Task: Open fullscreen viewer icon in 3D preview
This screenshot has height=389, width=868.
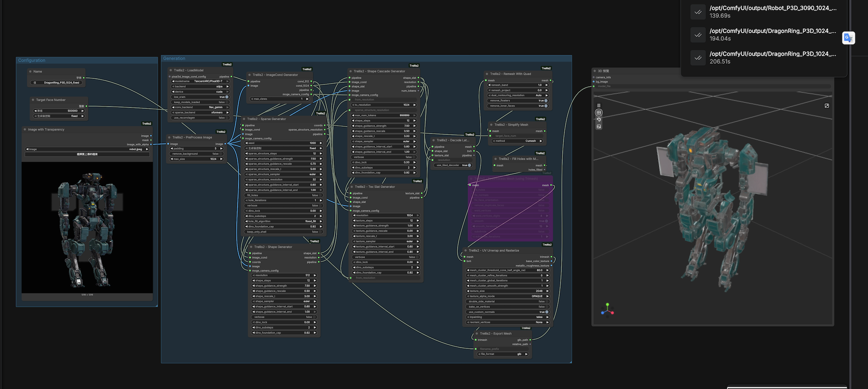Action: pyautogui.click(x=827, y=105)
